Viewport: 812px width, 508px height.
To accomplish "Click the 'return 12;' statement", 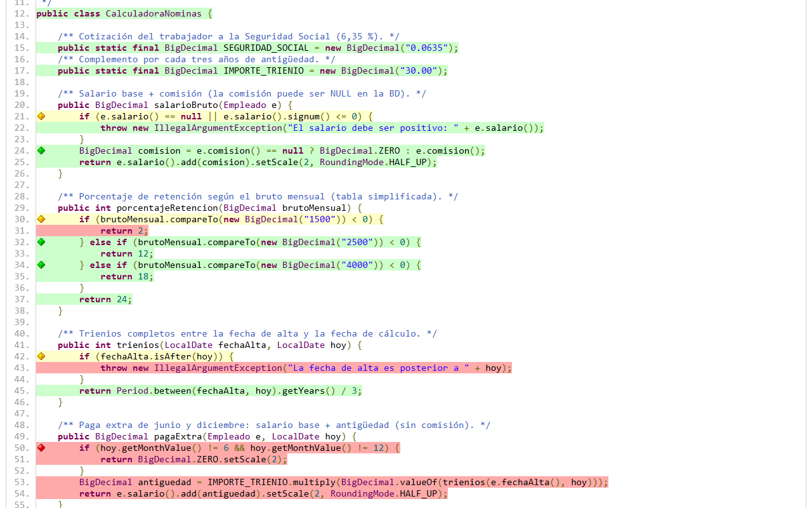I will click(x=127, y=253).
